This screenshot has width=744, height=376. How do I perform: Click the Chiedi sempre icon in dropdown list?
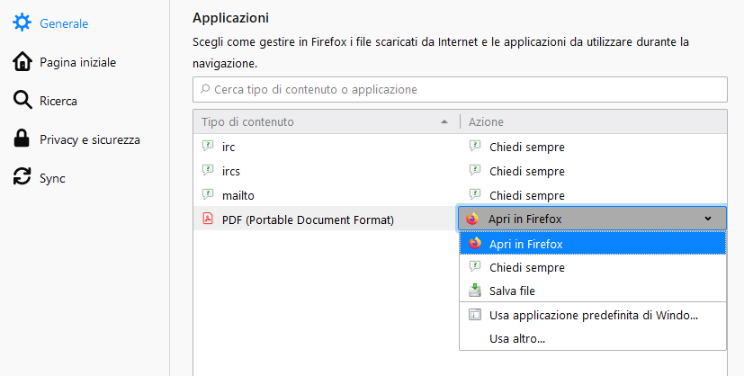(x=475, y=267)
